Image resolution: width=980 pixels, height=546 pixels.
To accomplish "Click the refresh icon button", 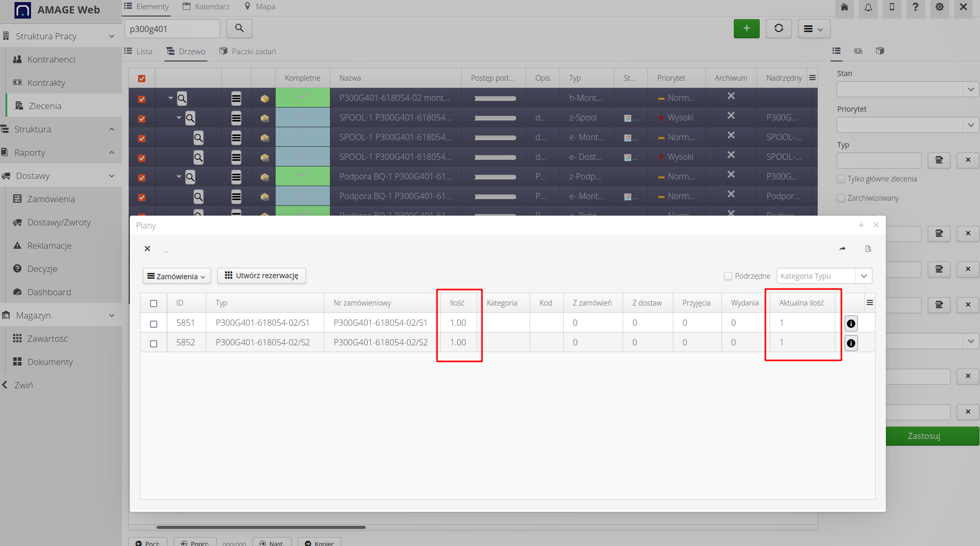I will (778, 28).
